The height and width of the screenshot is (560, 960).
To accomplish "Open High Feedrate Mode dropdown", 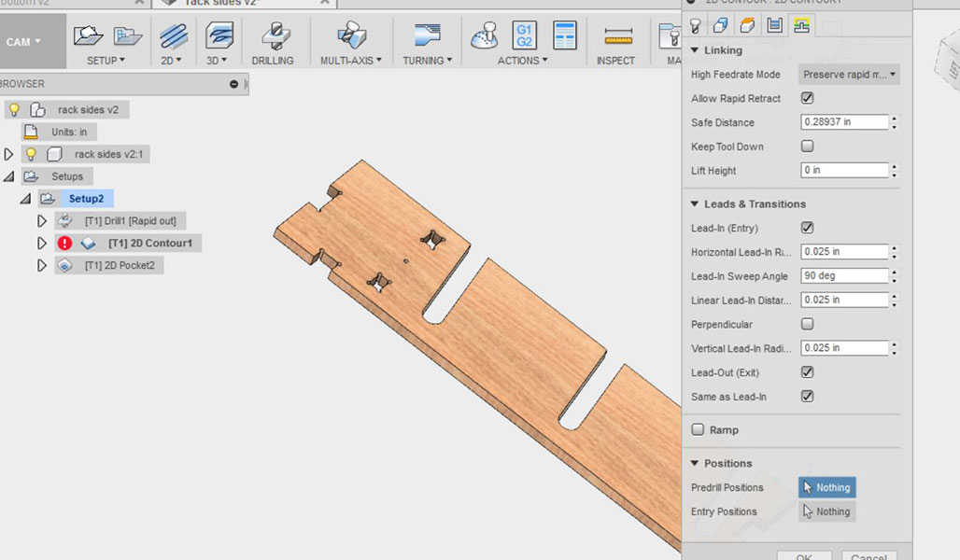I will (x=849, y=74).
